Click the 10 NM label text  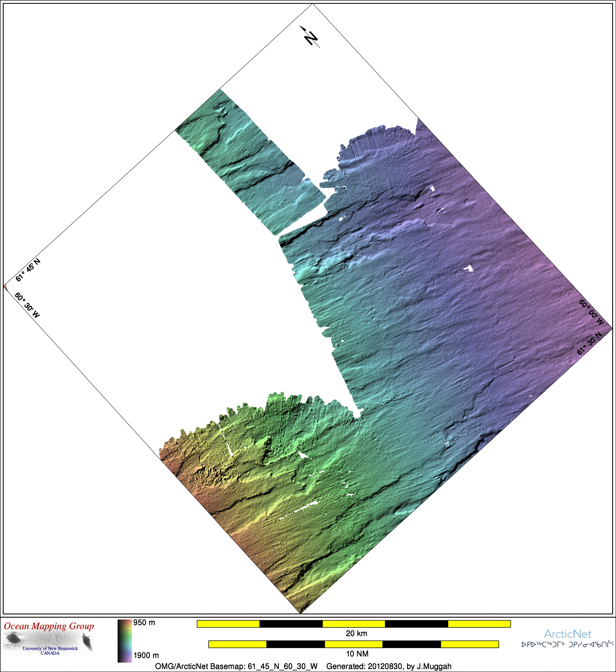click(x=357, y=654)
